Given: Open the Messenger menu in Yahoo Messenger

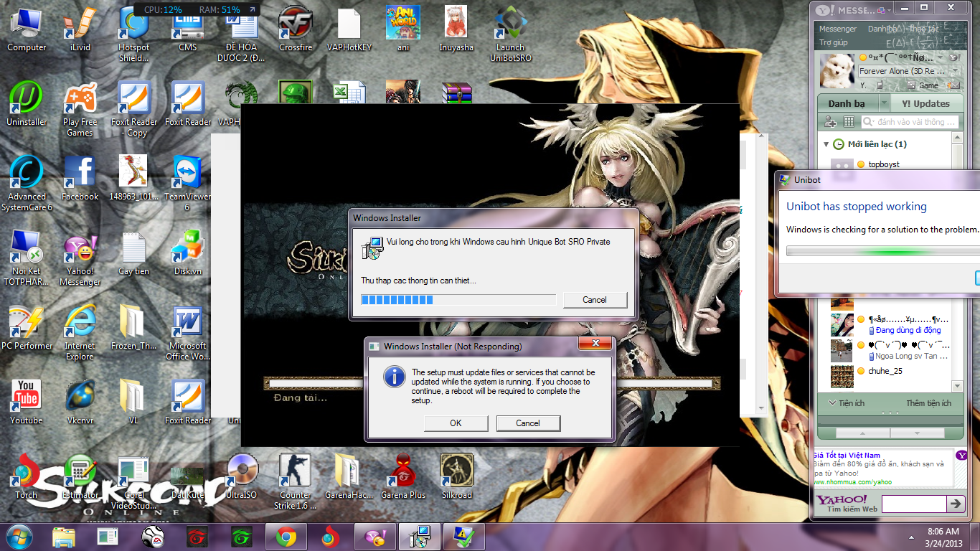Looking at the screenshot, I should tap(838, 29).
